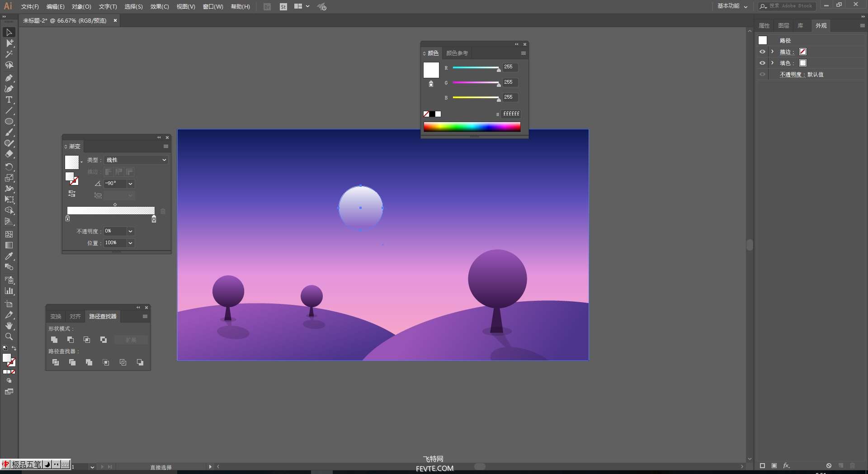Image resolution: width=868 pixels, height=474 pixels.
Task: Select the Artboard tool
Action: pyautogui.click(x=9, y=304)
